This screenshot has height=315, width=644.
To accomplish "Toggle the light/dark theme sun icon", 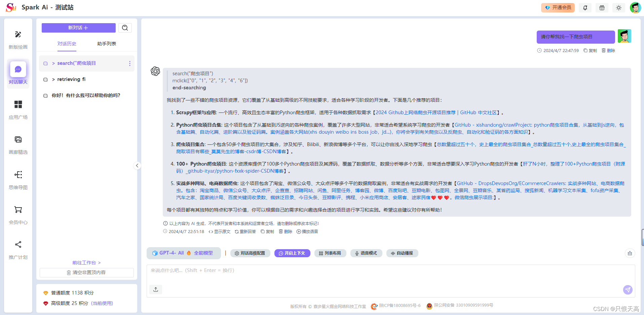I will 619,7.
